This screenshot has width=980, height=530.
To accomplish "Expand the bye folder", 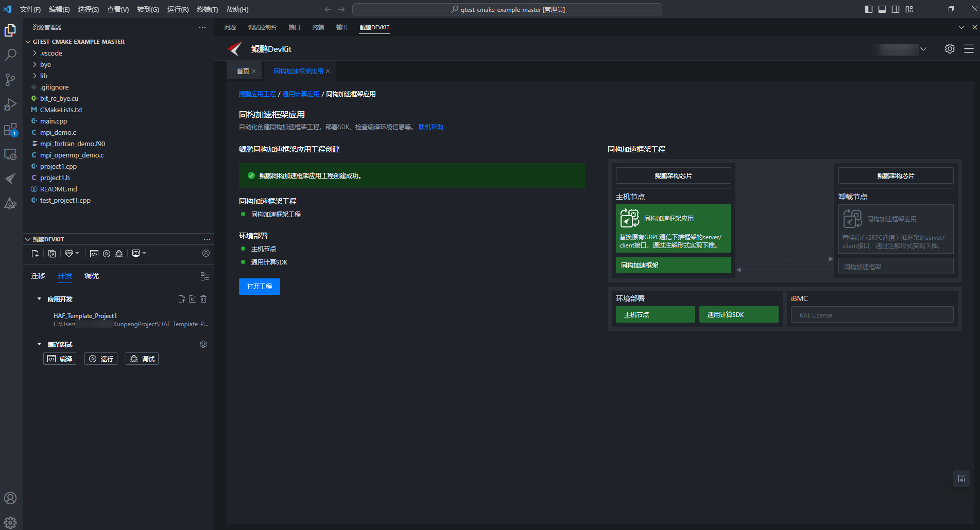I will (x=35, y=64).
